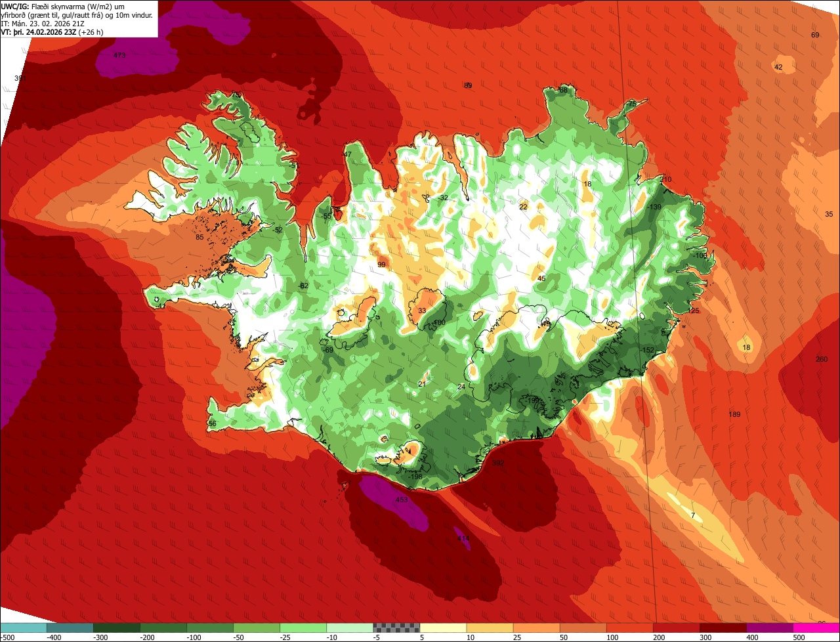The height and width of the screenshot is (642, 840).
Task: Click the value 473 in the purple area
Action: click(119, 55)
